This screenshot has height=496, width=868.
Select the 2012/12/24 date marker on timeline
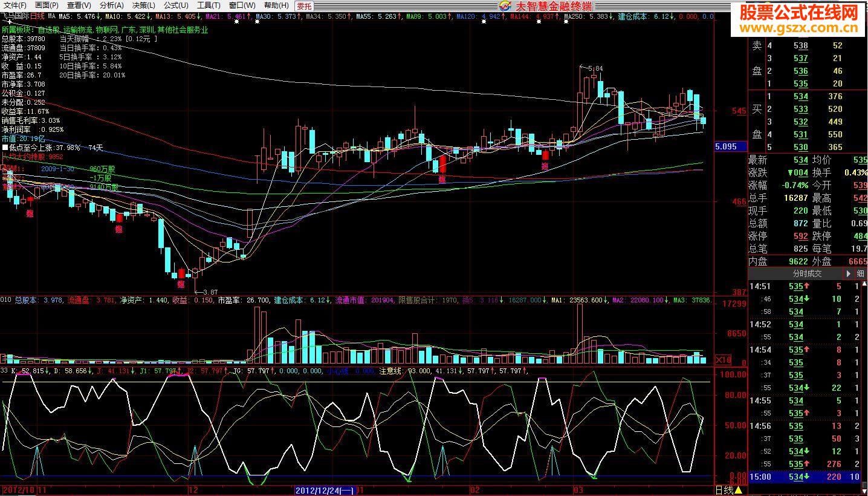325,490
